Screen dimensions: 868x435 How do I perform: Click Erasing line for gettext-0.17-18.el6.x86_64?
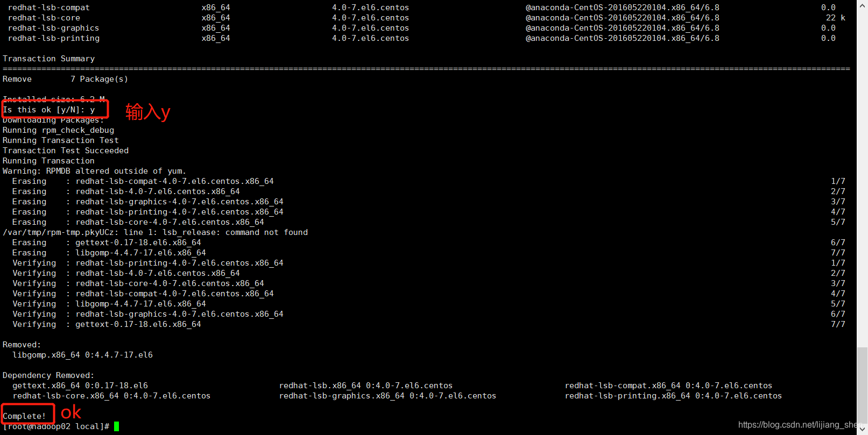pyautogui.click(x=428, y=243)
